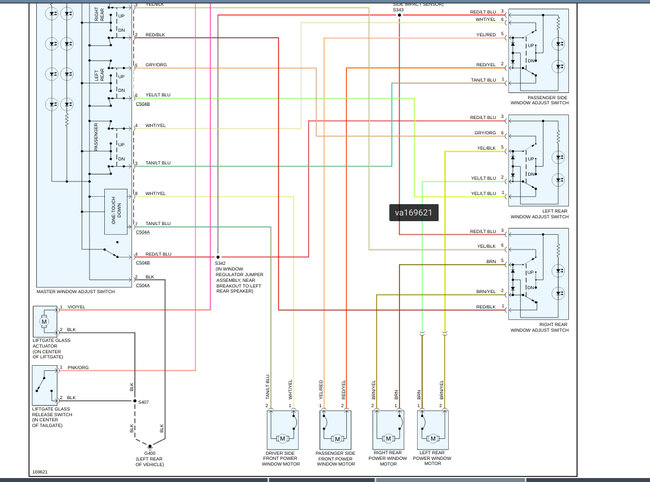Select the liftgate glass actuator motor symbol
This screenshot has width=650, height=482.
(44, 322)
